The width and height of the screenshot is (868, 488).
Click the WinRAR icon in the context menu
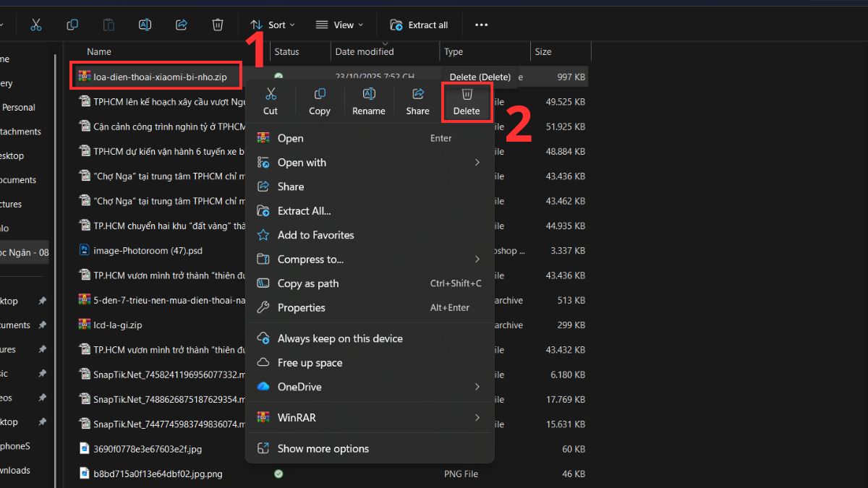click(x=265, y=417)
